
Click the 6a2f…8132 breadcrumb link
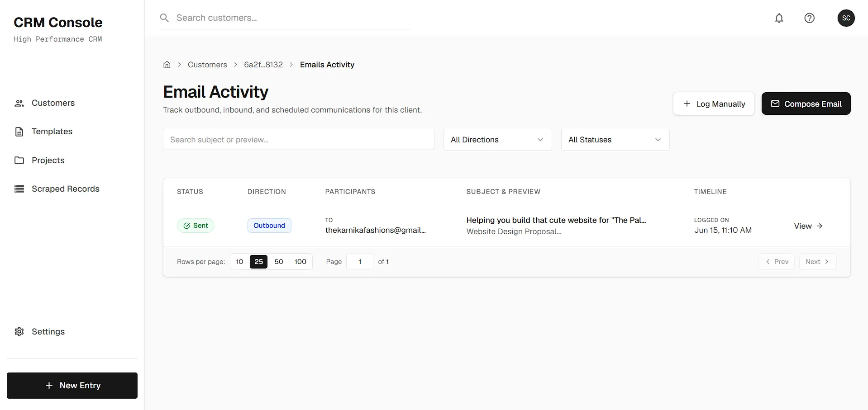(x=263, y=65)
